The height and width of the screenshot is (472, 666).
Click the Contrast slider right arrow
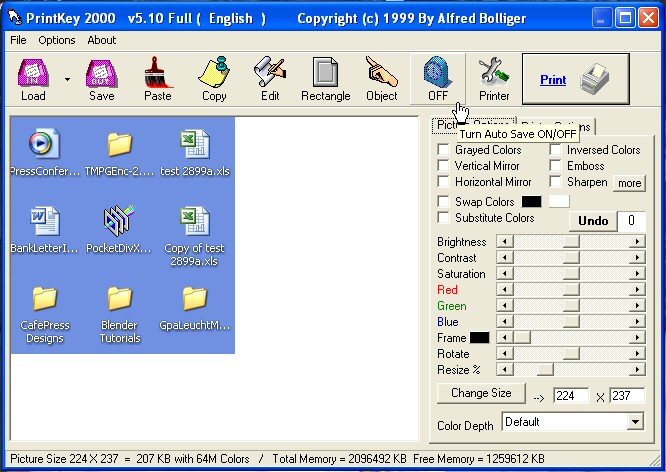click(x=637, y=257)
